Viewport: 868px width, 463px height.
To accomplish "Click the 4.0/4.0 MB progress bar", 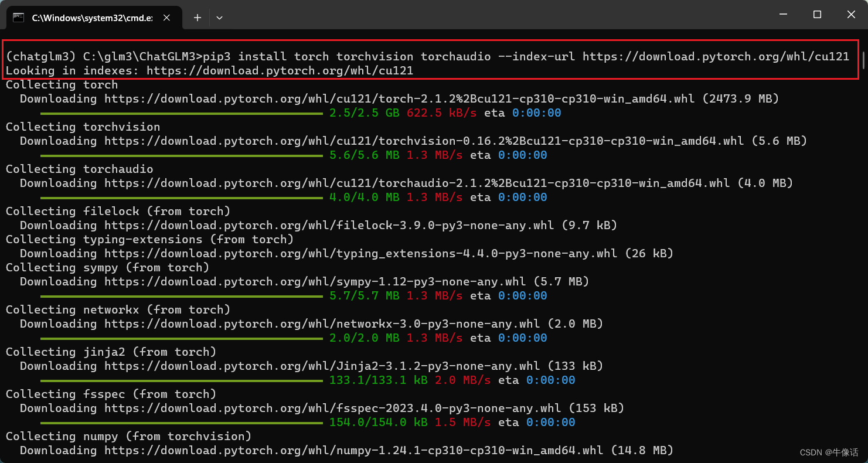I will click(x=181, y=198).
